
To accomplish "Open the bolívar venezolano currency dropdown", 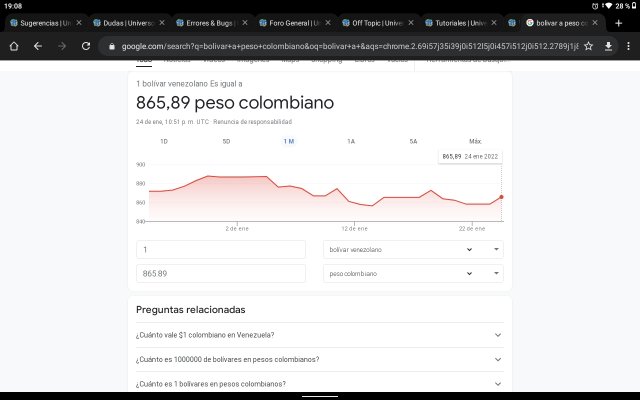I will coord(413,249).
